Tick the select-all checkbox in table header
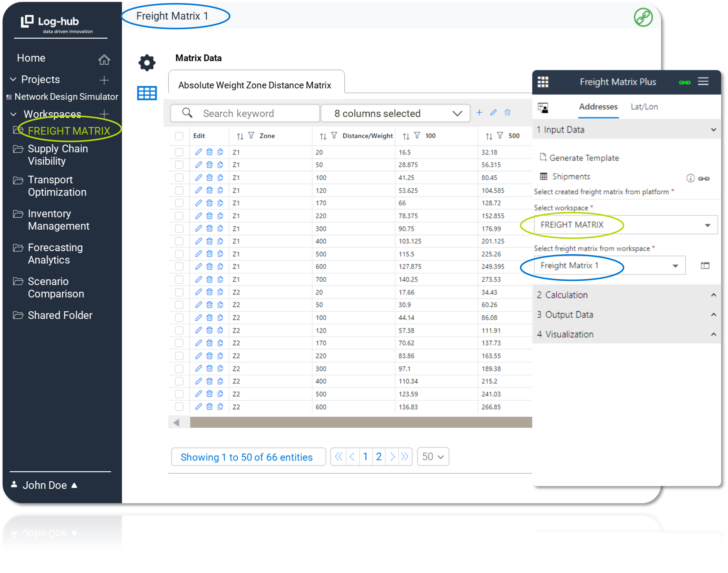 [179, 136]
